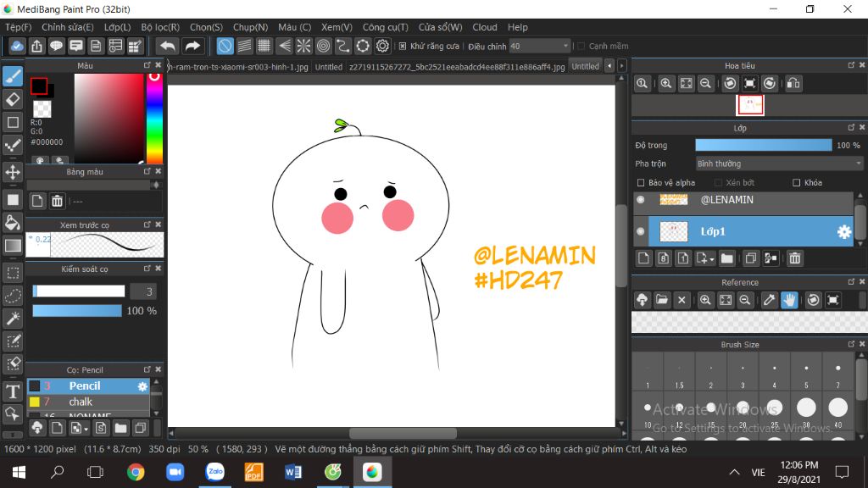Open the Bộ lọc(R) menu
Image resolution: width=868 pixels, height=488 pixels.
[x=160, y=27]
